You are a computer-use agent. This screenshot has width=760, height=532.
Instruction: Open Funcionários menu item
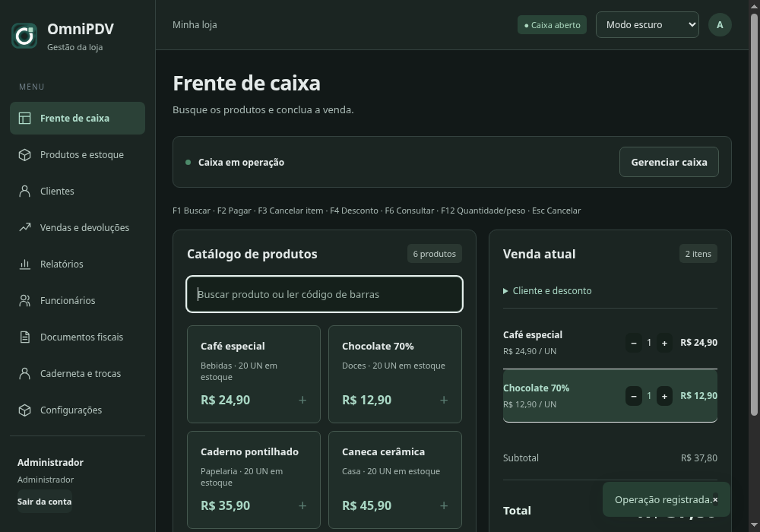pos(78,300)
